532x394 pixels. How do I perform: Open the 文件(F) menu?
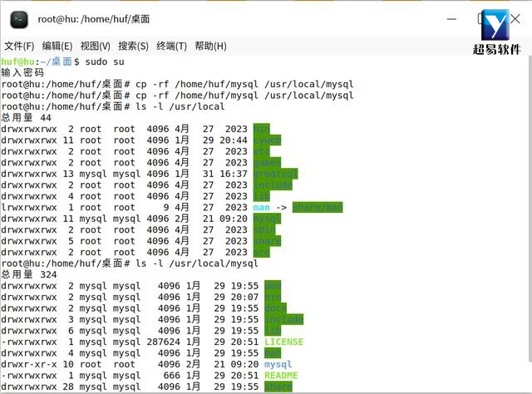(x=19, y=47)
